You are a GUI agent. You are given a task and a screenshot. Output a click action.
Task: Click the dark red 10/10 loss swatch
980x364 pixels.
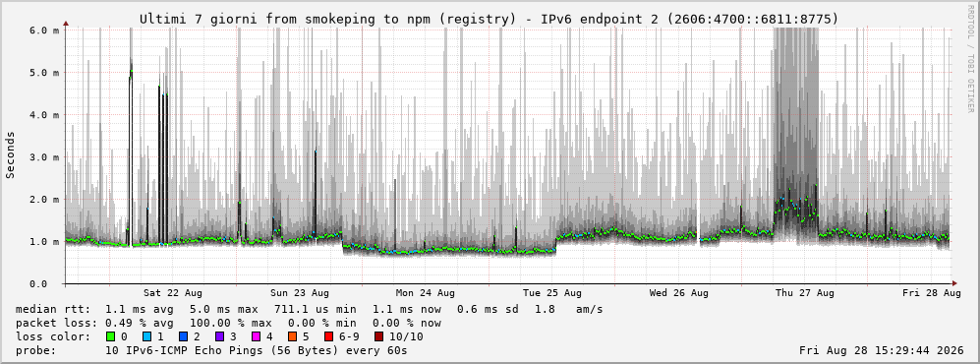click(x=378, y=336)
